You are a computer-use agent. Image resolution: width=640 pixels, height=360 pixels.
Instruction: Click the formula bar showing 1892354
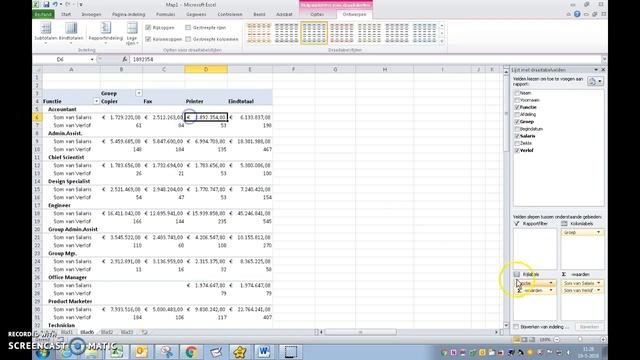366,60
